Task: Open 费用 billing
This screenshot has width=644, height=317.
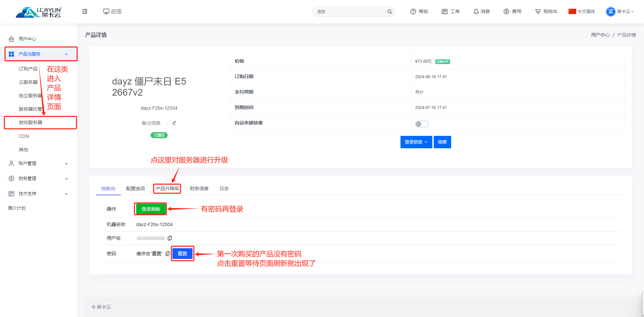Action: pyautogui.click(x=513, y=11)
